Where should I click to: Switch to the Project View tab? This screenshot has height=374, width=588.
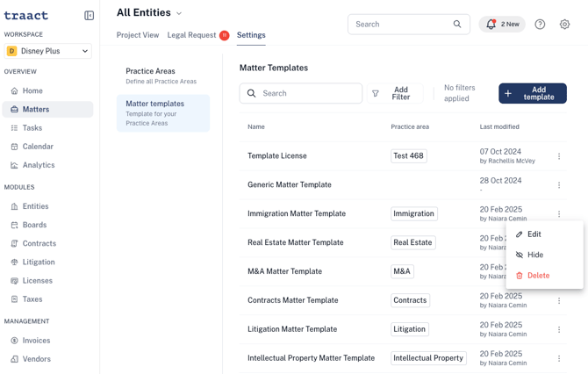click(x=138, y=35)
